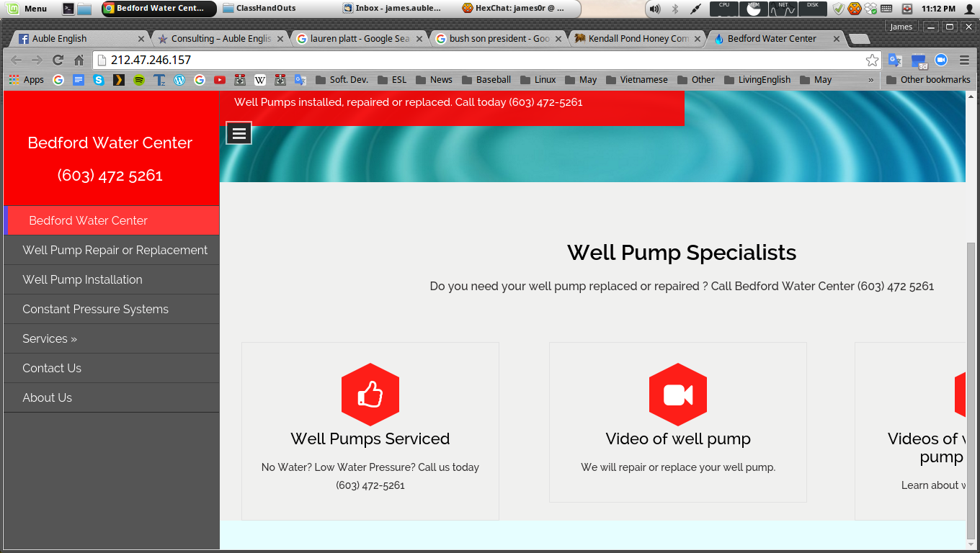This screenshot has width=980, height=553.
Task: Open the Chrome main menu
Action: click(x=964, y=60)
